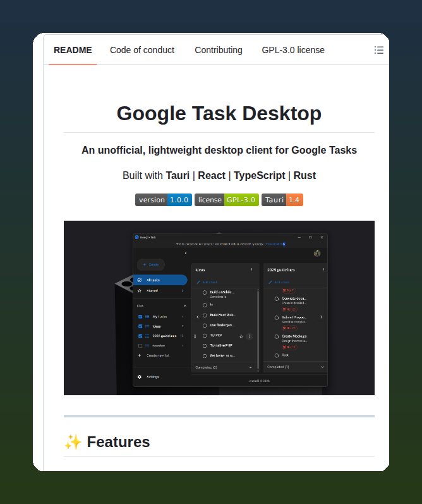Click the View on GitHub link in the app banner
This screenshot has height=504, width=422.
(275, 244)
